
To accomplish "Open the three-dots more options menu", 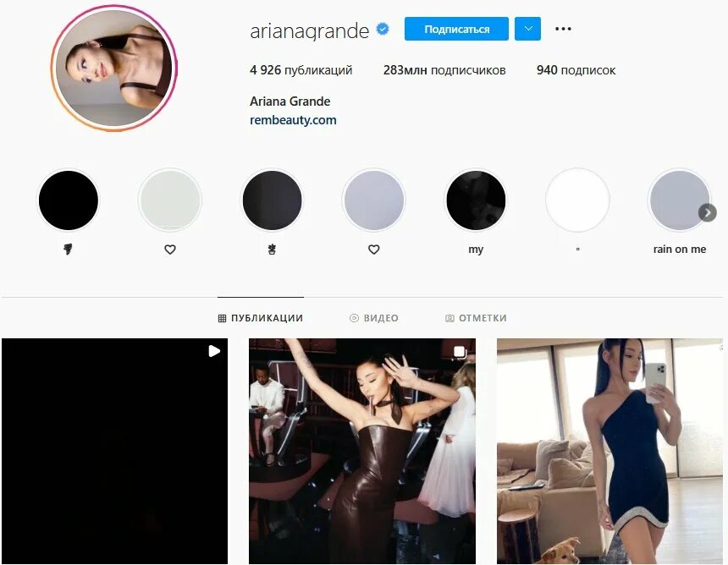I will click(x=563, y=29).
